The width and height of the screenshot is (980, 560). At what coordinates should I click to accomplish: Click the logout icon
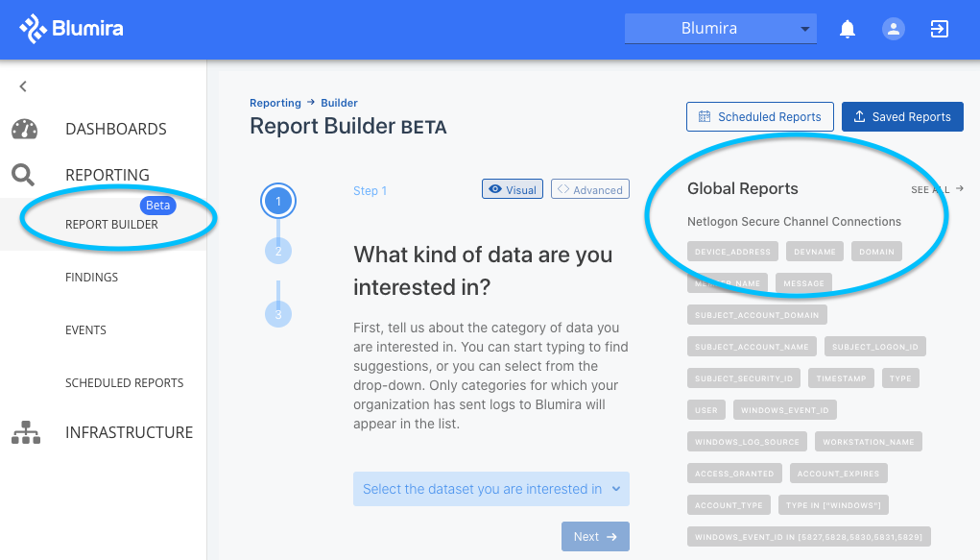coord(940,29)
